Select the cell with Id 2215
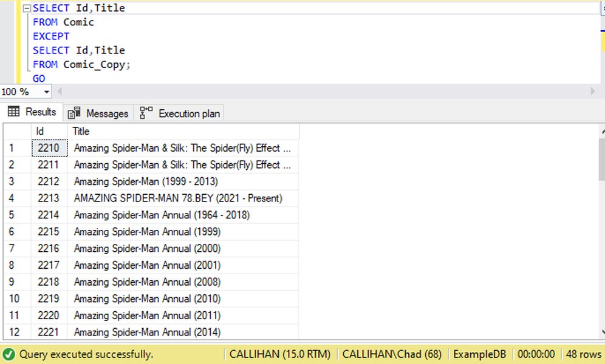This screenshot has height=364, width=605. (x=49, y=232)
